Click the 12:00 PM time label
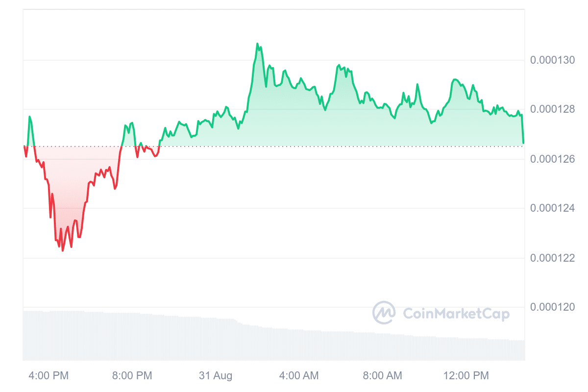Viewport: 588px width, 392px height. coord(467,376)
